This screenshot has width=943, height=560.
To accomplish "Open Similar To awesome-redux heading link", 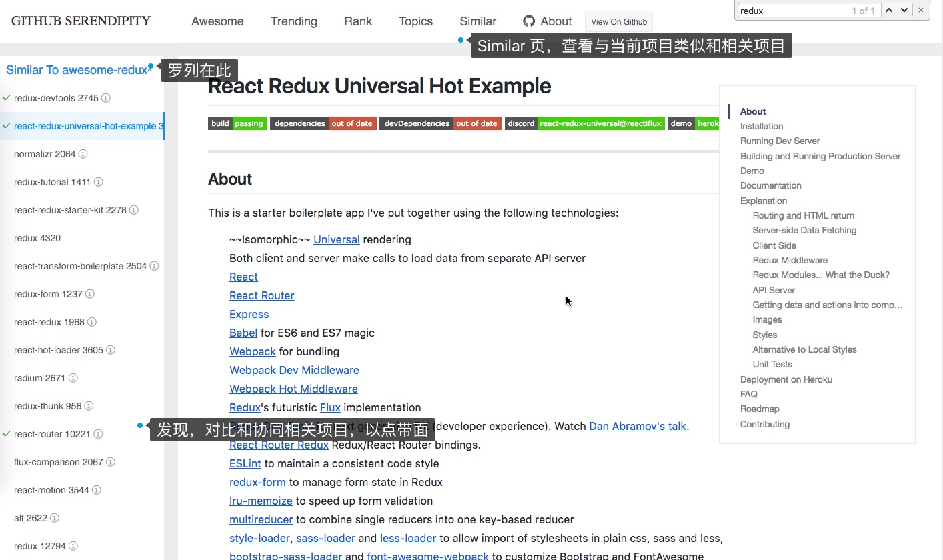I will 77,70.
